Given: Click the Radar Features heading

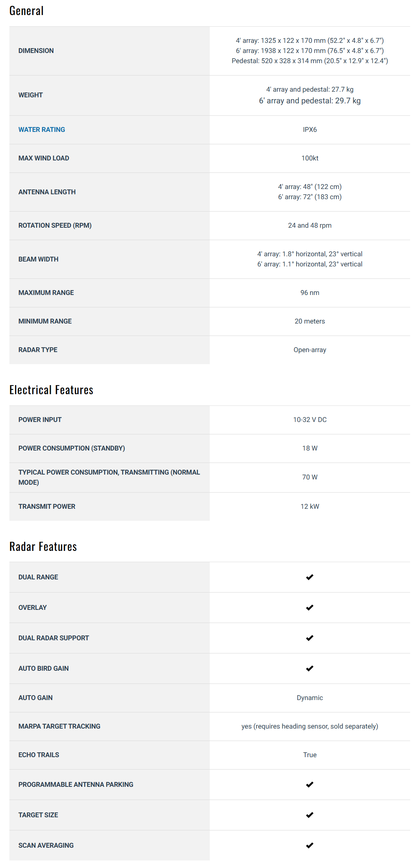Looking at the screenshot, I should click(x=43, y=547).
